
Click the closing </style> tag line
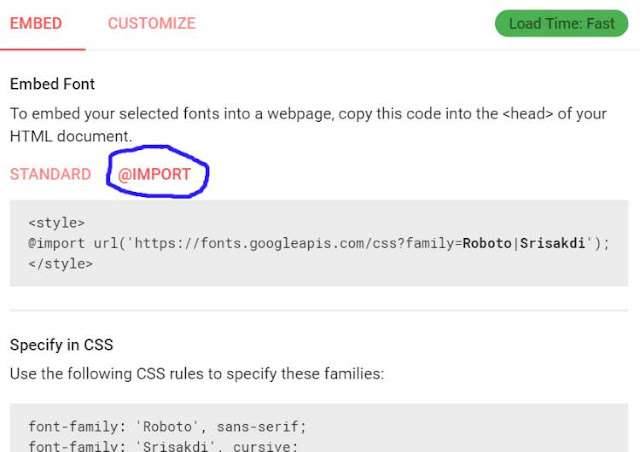(61, 264)
